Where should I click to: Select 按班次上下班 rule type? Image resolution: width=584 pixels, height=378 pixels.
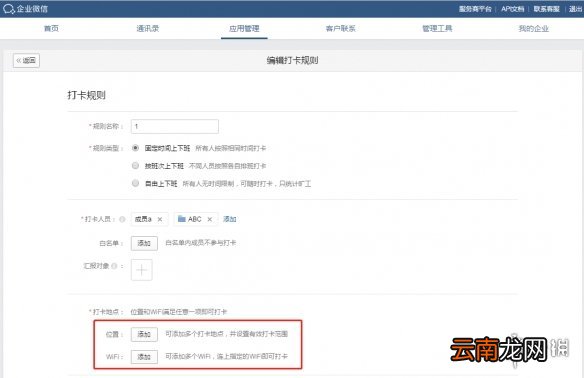[136, 165]
